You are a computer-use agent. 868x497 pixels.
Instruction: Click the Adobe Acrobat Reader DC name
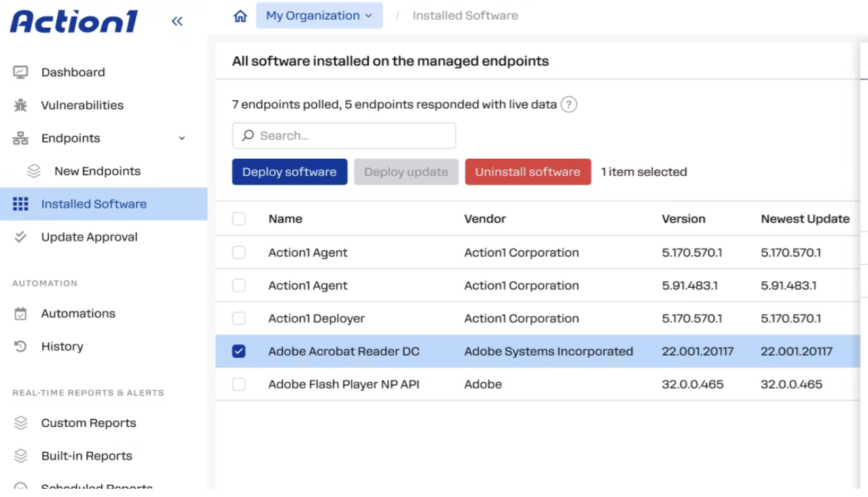[344, 352]
